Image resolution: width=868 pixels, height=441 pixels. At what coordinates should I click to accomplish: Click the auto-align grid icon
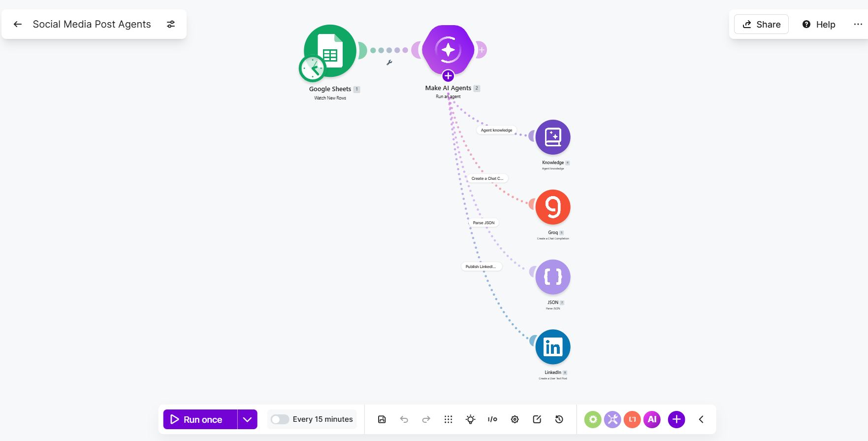click(x=448, y=419)
